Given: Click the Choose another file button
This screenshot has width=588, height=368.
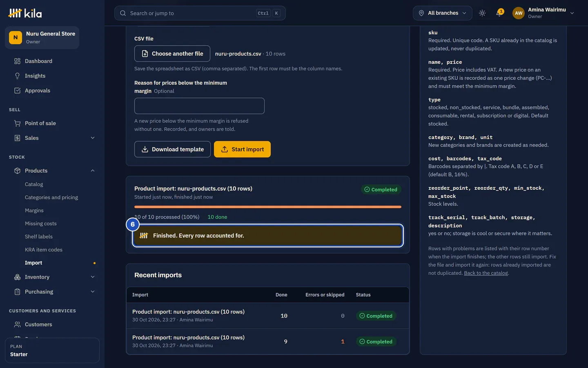Looking at the screenshot, I should pyautogui.click(x=172, y=54).
